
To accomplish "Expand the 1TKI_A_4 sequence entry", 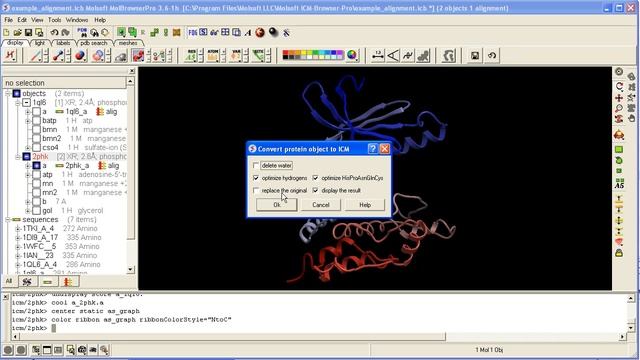I will [18, 229].
